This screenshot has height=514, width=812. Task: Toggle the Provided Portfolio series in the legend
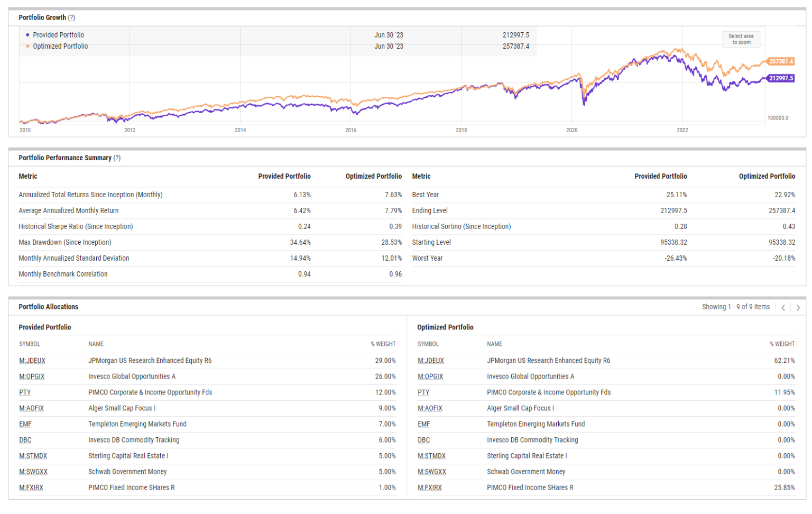pyautogui.click(x=58, y=35)
